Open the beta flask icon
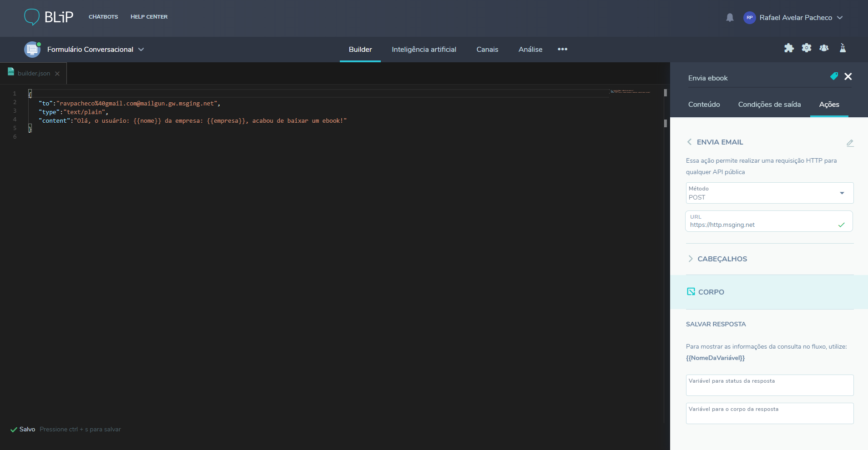868x450 pixels. tap(843, 48)
